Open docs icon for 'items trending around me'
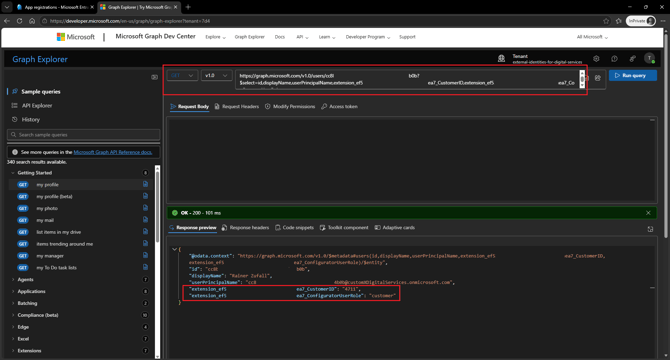 point(145,243)
